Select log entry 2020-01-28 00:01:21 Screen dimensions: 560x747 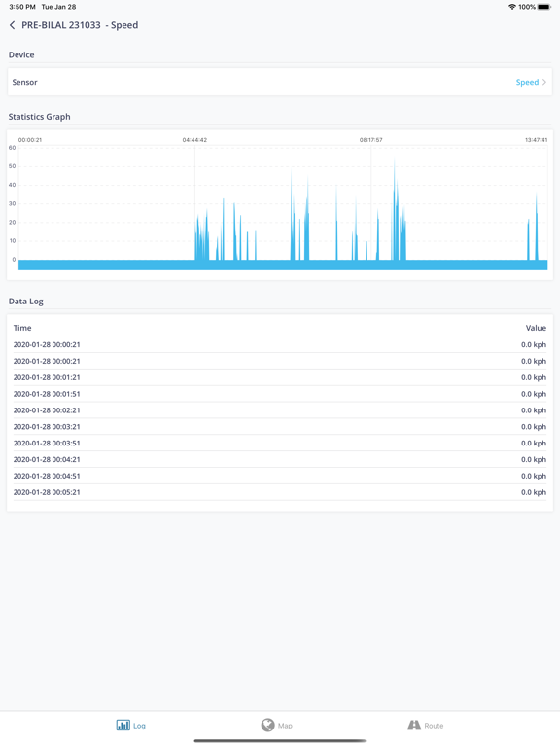point(280,377)
